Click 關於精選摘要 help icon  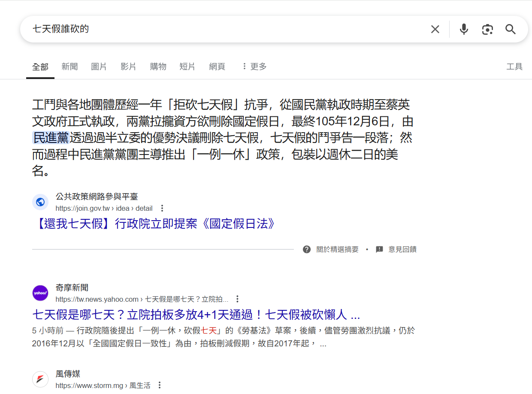tap(307, 249)
